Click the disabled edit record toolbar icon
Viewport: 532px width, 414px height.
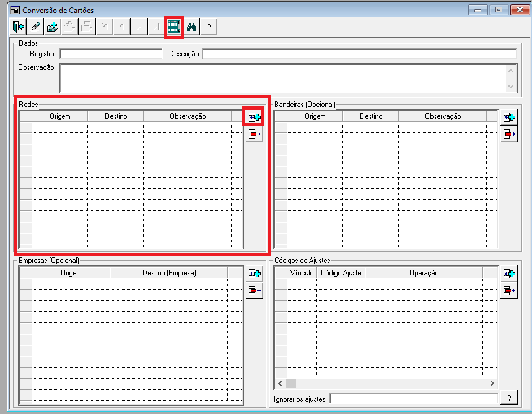click(x=69, y=27)
